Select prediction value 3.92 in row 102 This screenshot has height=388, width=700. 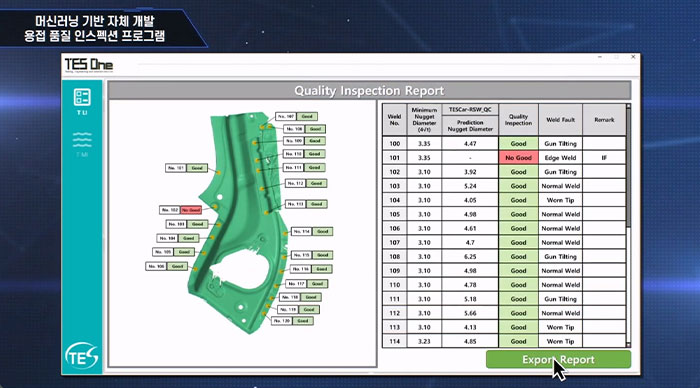tap(470, 172)
